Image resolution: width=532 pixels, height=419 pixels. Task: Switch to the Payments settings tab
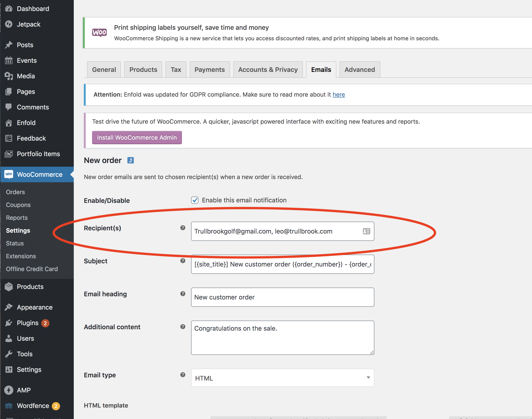pyautogui.click(x=210, y=69)
